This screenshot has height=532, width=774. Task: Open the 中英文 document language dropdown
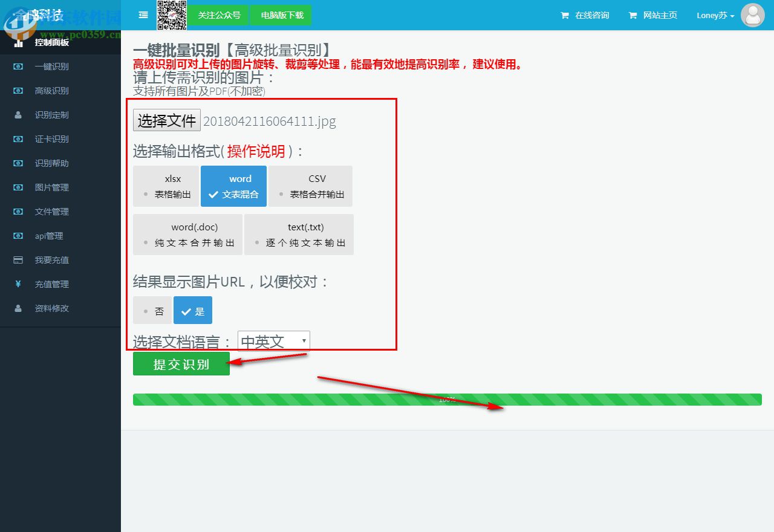[273, 340]
